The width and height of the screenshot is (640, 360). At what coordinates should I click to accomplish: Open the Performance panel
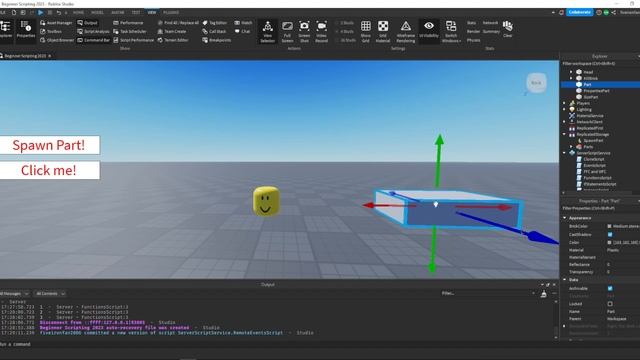click(128, 23)
